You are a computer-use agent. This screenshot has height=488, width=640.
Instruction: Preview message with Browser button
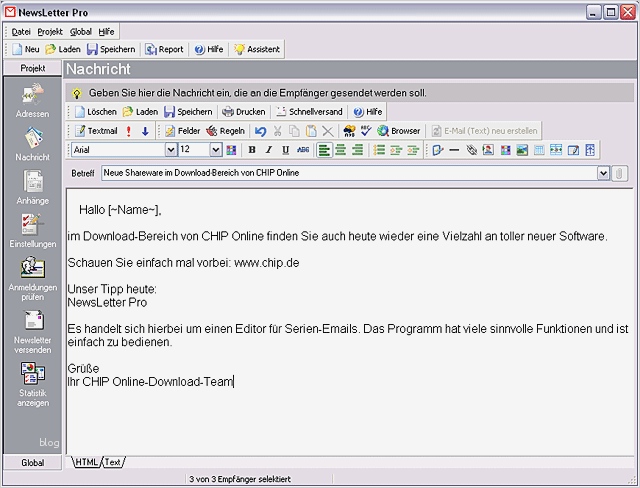[398, 131]
